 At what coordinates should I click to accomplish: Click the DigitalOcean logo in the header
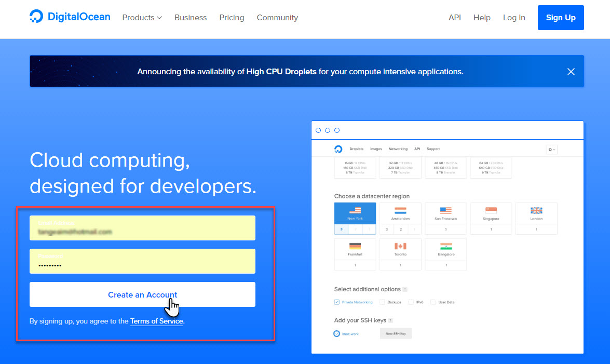(x=70, y=17)
